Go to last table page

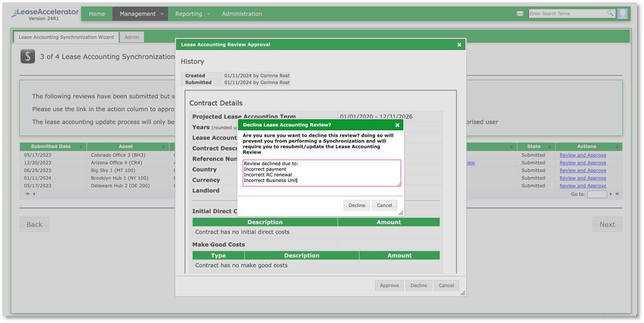pyautogui.click(x=617, y=194)
